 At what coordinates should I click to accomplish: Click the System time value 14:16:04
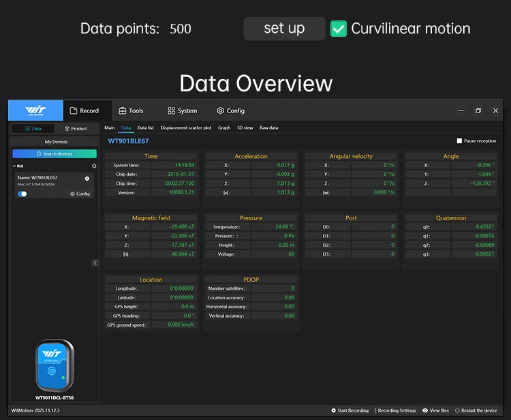[x=185, y=165]
